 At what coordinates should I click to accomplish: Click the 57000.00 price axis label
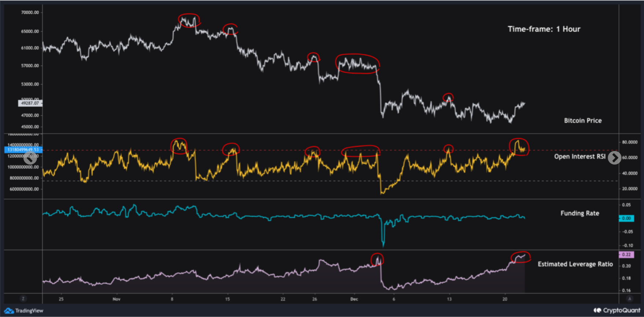click(x=30, y=66)
